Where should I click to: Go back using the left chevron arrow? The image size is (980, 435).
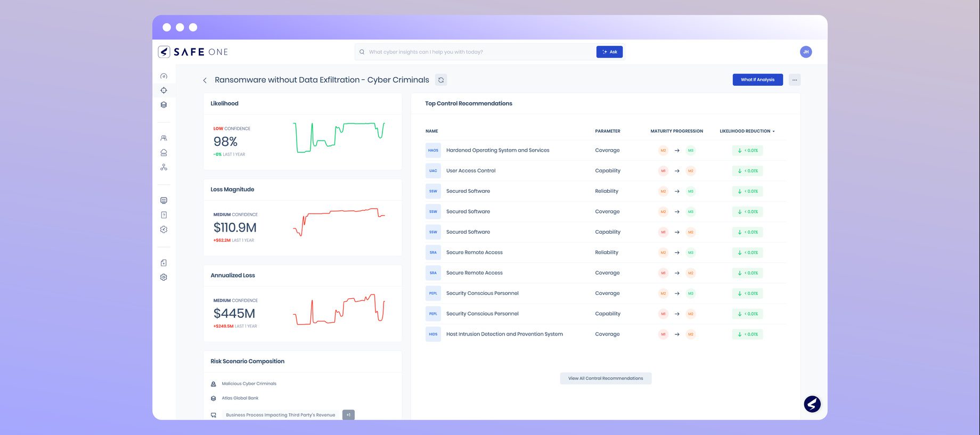205,80
